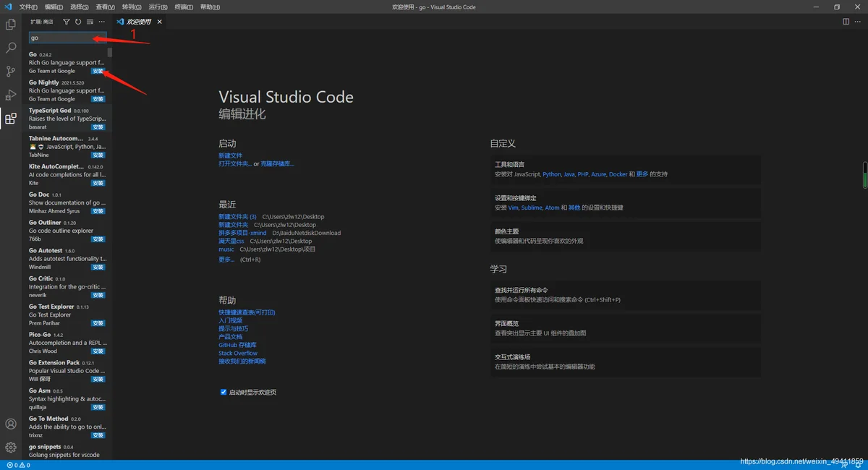This screenshot has height=470, width=868.
Task: Click the Python language install link
Action: [x=552, y=174]
